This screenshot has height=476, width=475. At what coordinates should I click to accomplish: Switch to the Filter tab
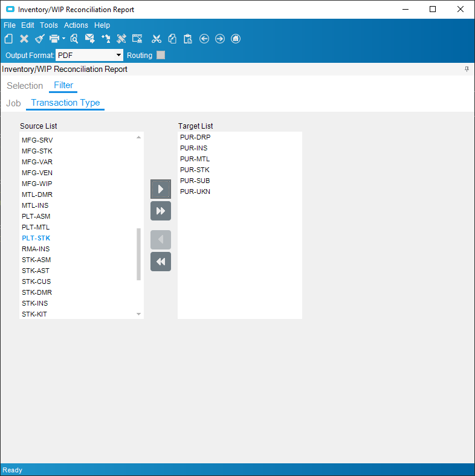[x=63, y=85]
